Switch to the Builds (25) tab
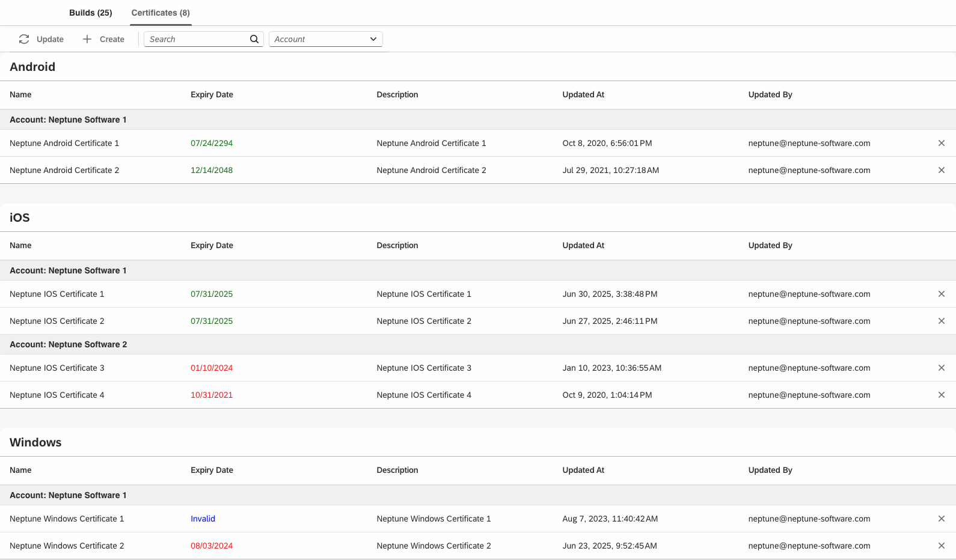956x560 pixels. pyautogui.click(x=90, y=13)
